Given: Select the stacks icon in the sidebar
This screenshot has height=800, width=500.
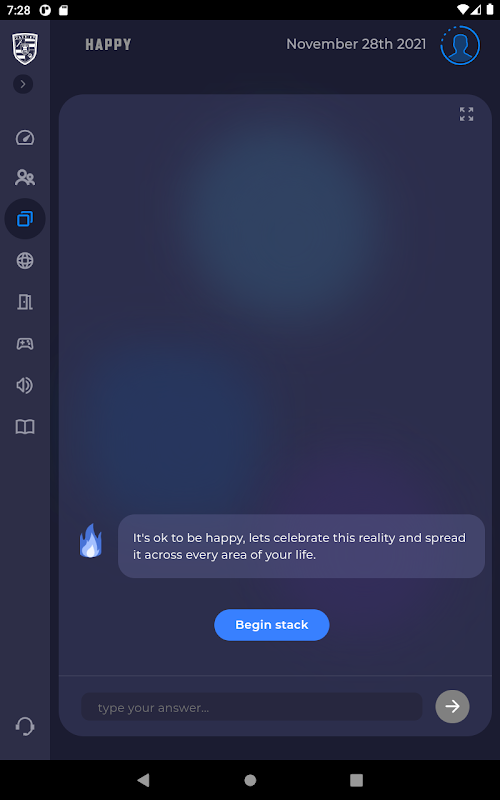Looking at the screenshot, I should pyautogui.click(x=25, y=219).
